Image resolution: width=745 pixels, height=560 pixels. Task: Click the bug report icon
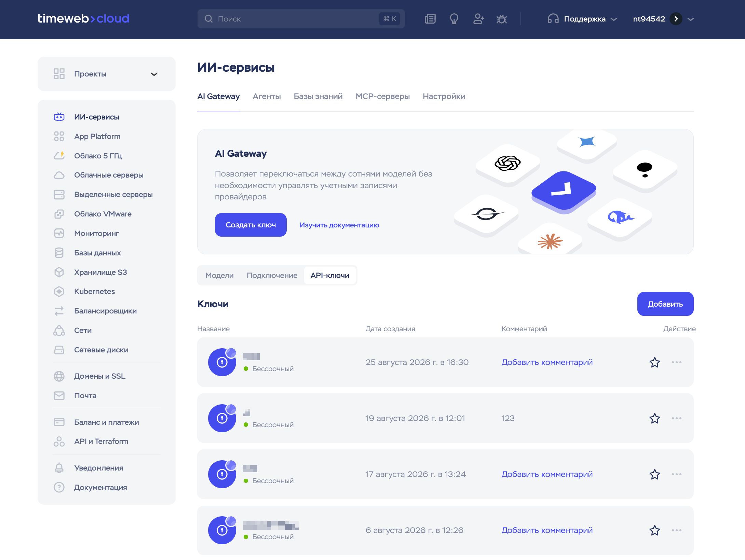coord(502,19)
